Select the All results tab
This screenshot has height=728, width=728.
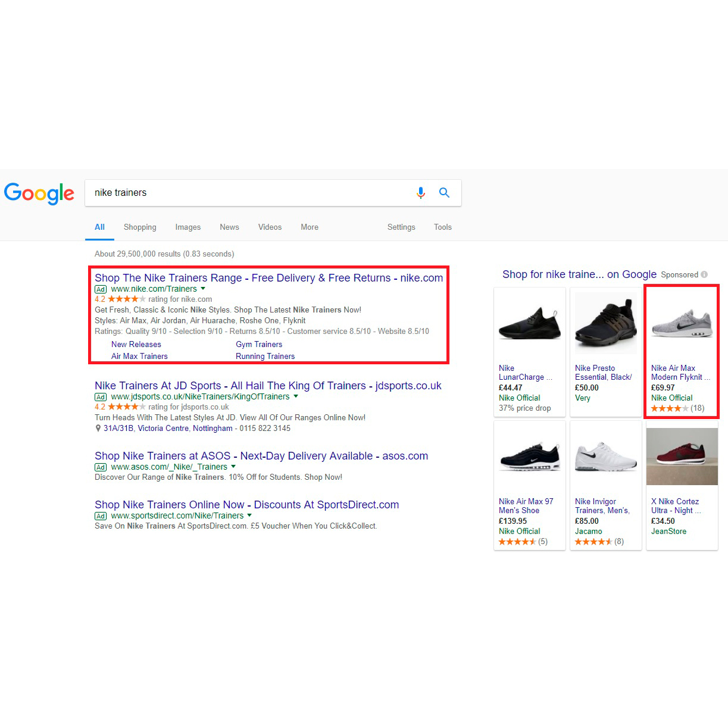click(99, 227)
